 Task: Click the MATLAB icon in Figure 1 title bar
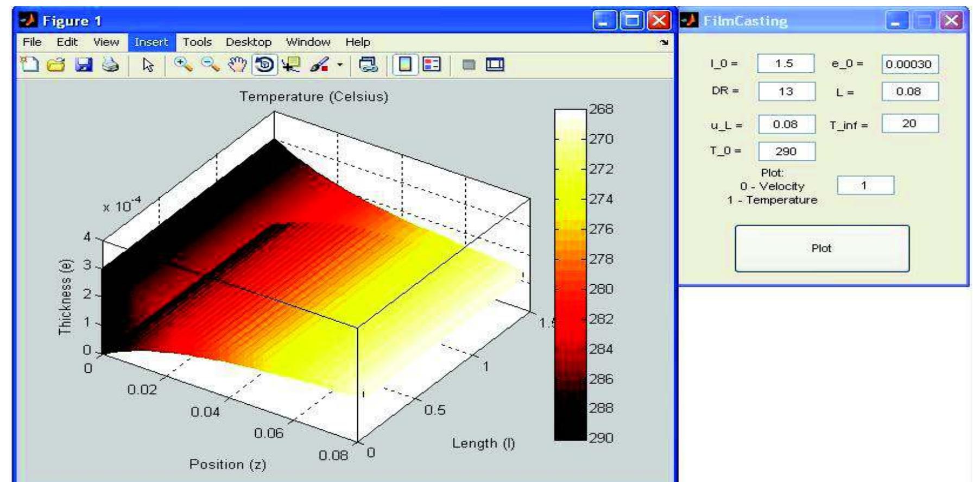click(x=28, y=21)
